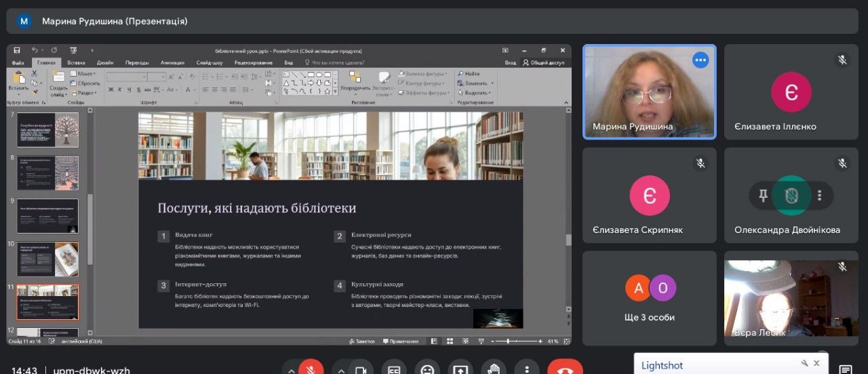Unmute the microphone in the call toolbar

[311, 369]
